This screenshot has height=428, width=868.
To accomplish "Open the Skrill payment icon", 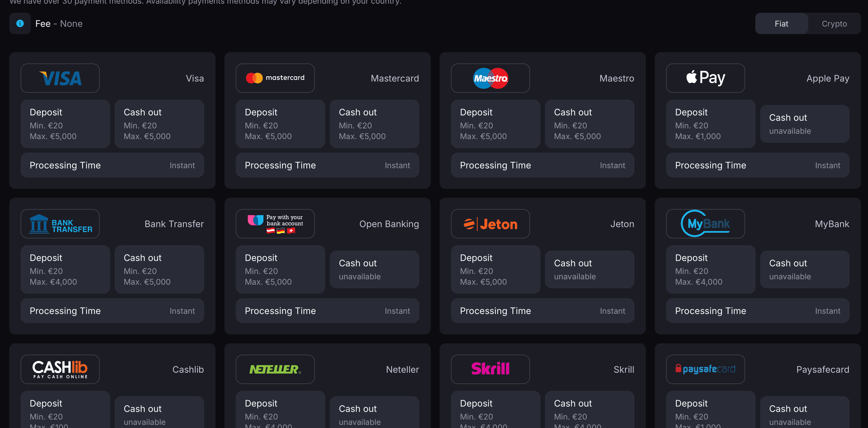I will pos(490,369).
